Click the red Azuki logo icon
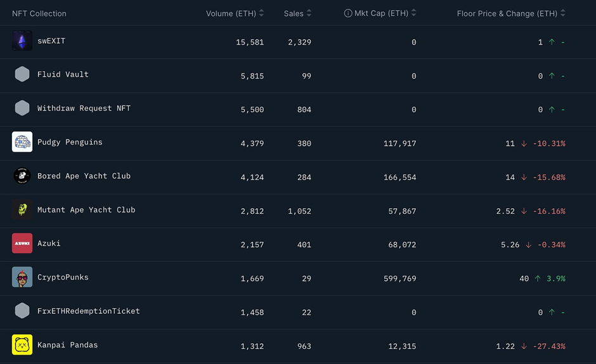The image size is (596, 364). (x=22, y=244)
